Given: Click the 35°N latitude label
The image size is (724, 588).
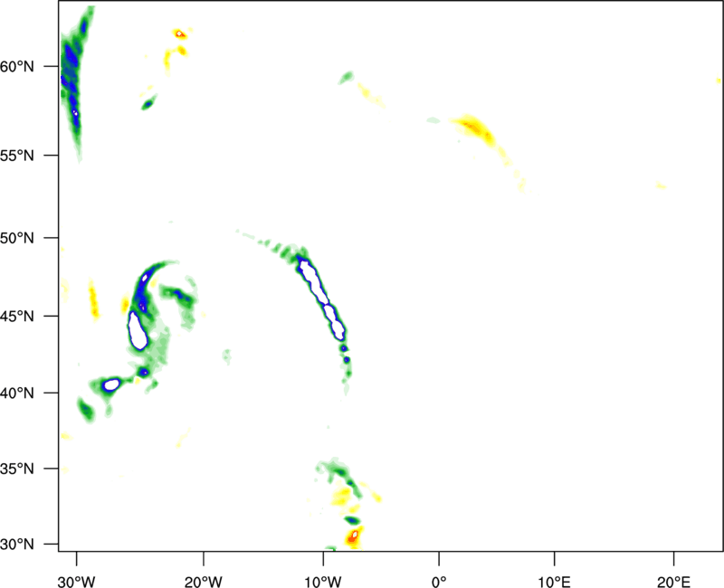Looking at the screenshot, I should coord(17,469).
